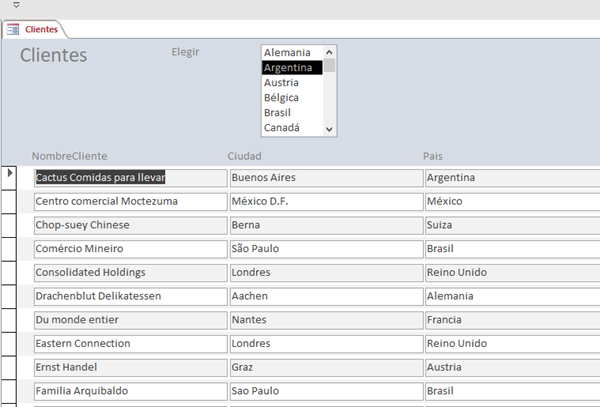This screenshot has width=600, height=407.
Task: Click the current record selector arrow
Action: pos(10,174)
